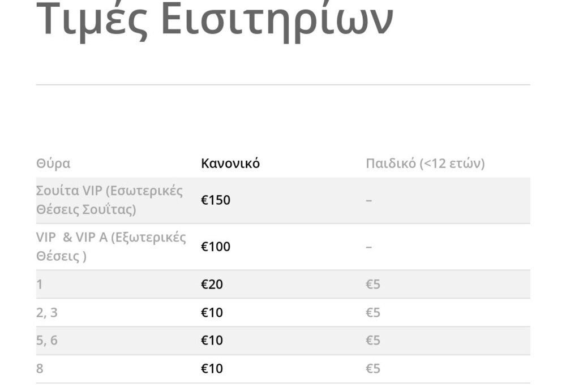Click the €5 child price for gates 5, 6

[x=373, y=341]
